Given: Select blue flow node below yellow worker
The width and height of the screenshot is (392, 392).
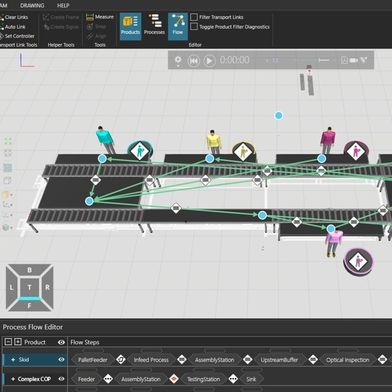Looking at the screenshot, I should click(x=209, y=159).
